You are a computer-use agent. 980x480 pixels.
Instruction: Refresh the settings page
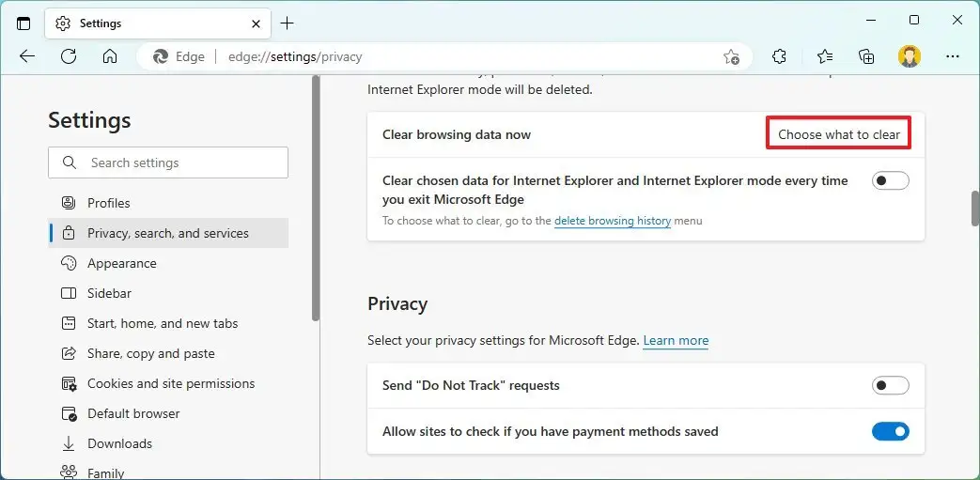[x=69, y=56]
